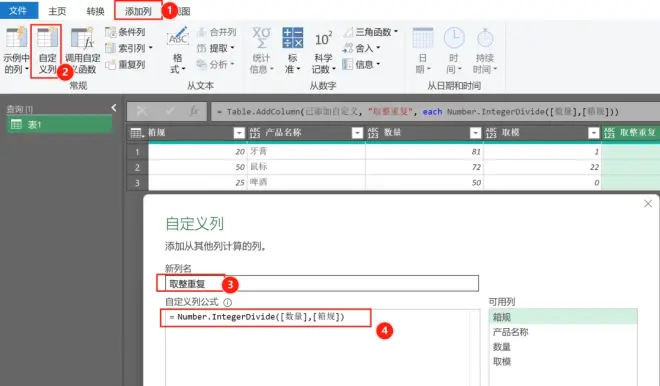Image resolution: width=660 pixels, height=386 pixels.
Task: Click the table select-all corner icon
Action: [x=137, y=133]
